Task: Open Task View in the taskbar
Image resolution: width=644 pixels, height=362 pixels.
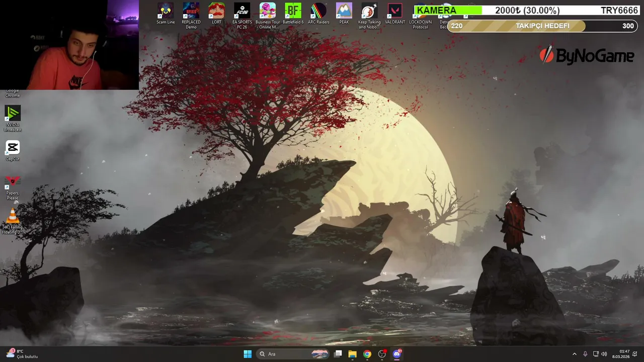Action: tap(338, 354)
